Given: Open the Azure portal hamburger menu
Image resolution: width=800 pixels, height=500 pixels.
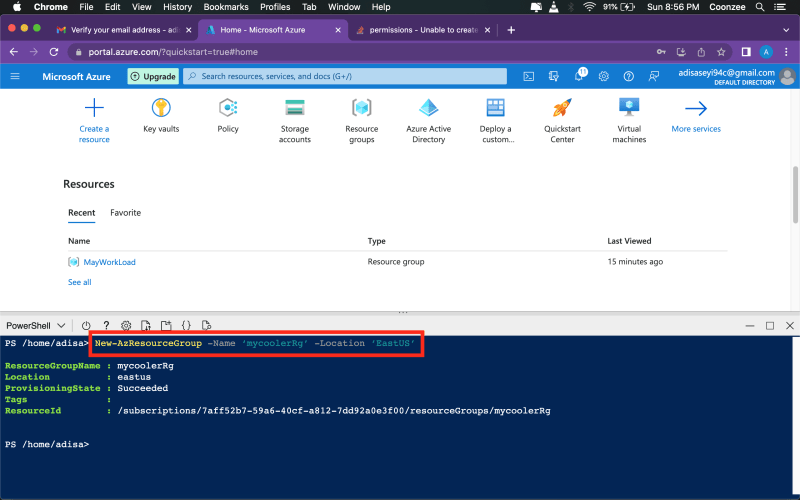Looking at the screenshot, I should (15, 77).
